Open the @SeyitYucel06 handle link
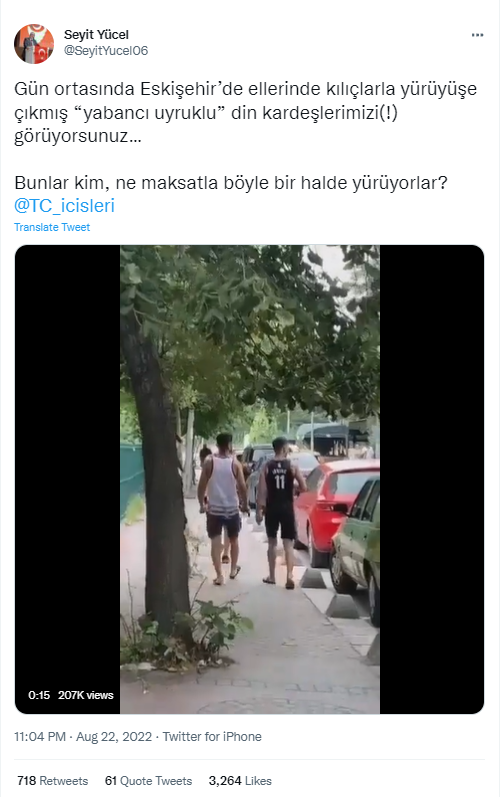 106,51
